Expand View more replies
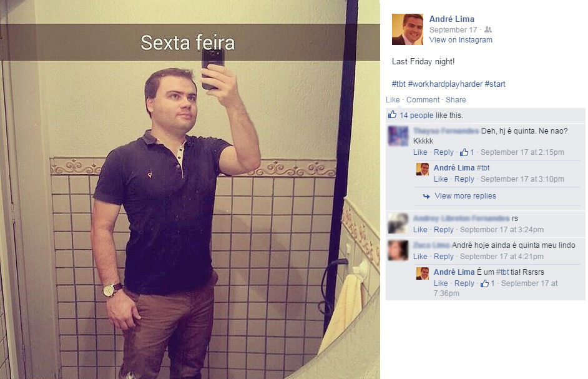588x379 pixels. (x=466, y=196)
